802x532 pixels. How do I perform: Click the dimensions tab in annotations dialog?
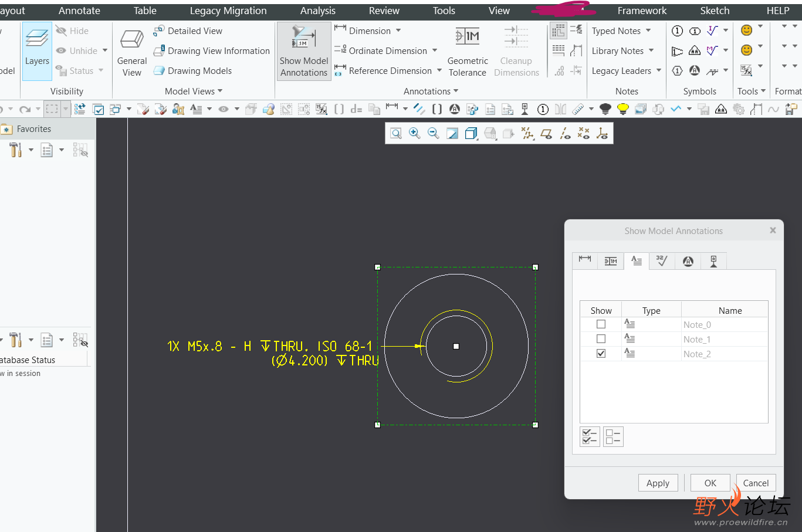pyautogui.click(x=585, y=261)
